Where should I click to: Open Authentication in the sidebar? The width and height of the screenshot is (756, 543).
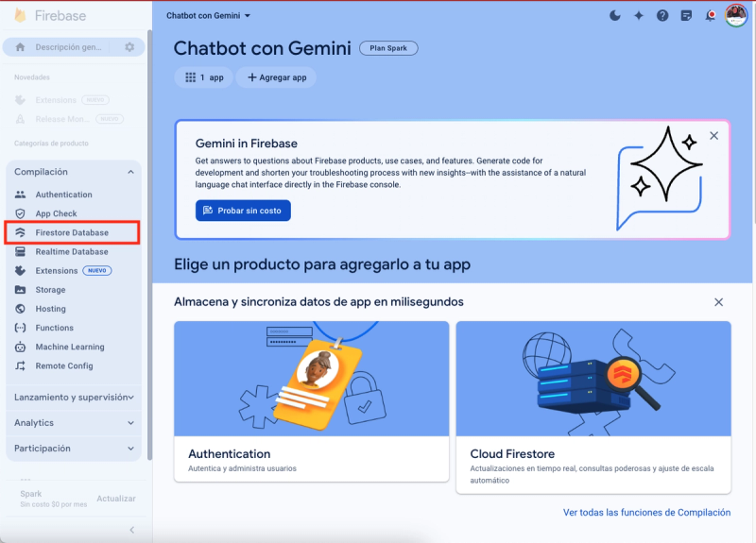(x=63, y=195)
